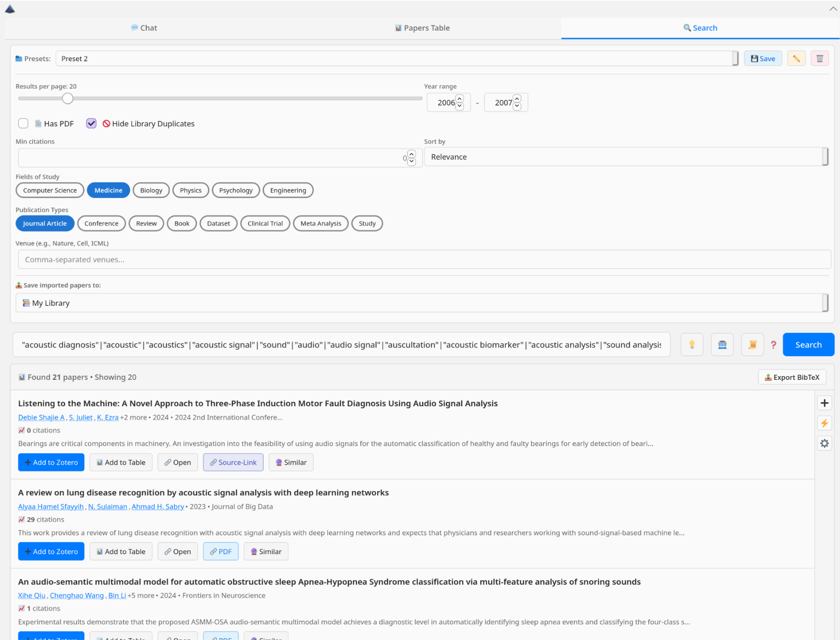Viewport: 840px width, 640px height.
Task: Click the red question mark help icon
Action: [773, 345]
